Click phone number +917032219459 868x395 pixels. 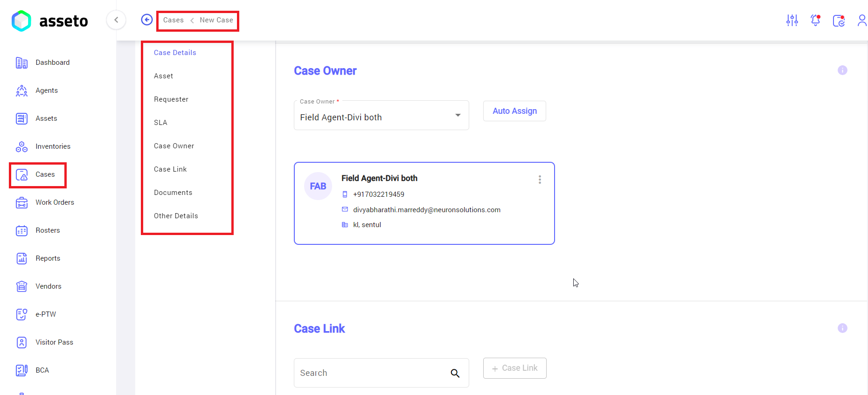click(x=379, y=194)
